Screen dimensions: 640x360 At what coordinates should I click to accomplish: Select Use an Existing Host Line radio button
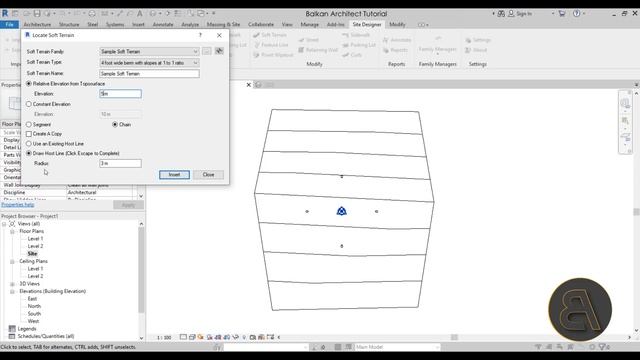pyautogui.click(x=29, y=144)
